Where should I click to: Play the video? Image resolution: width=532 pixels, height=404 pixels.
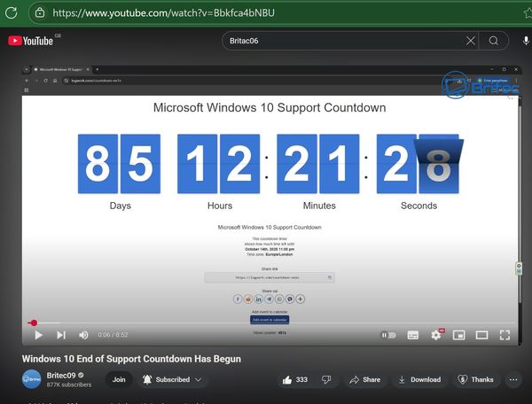pyautogui.click(x=38, y=335)
